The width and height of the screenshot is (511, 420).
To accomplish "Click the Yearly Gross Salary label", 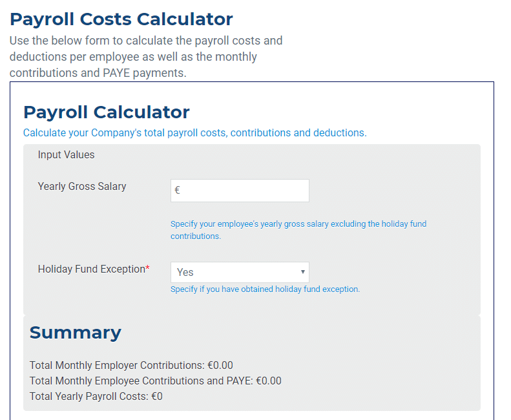I will 82,186.
